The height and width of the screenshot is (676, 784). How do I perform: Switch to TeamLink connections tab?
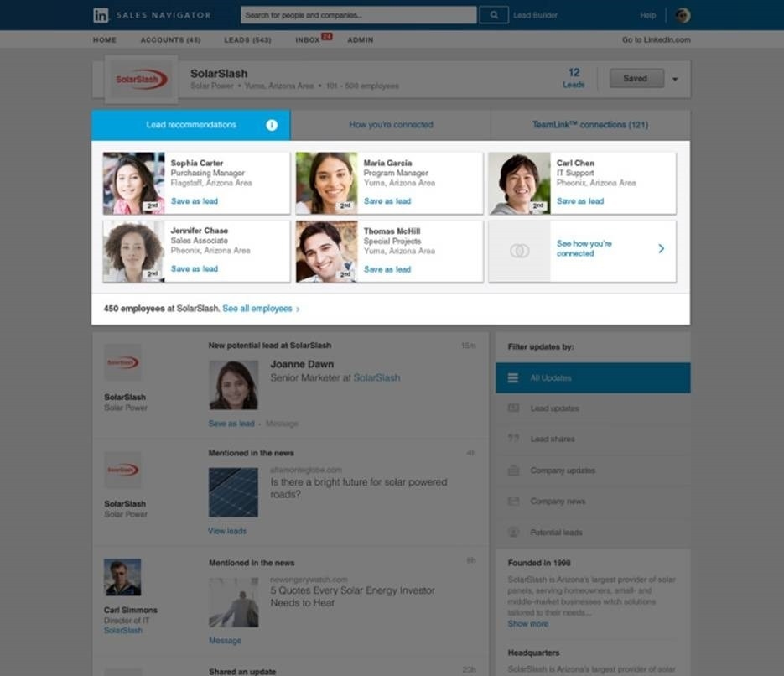coord(590,124)
